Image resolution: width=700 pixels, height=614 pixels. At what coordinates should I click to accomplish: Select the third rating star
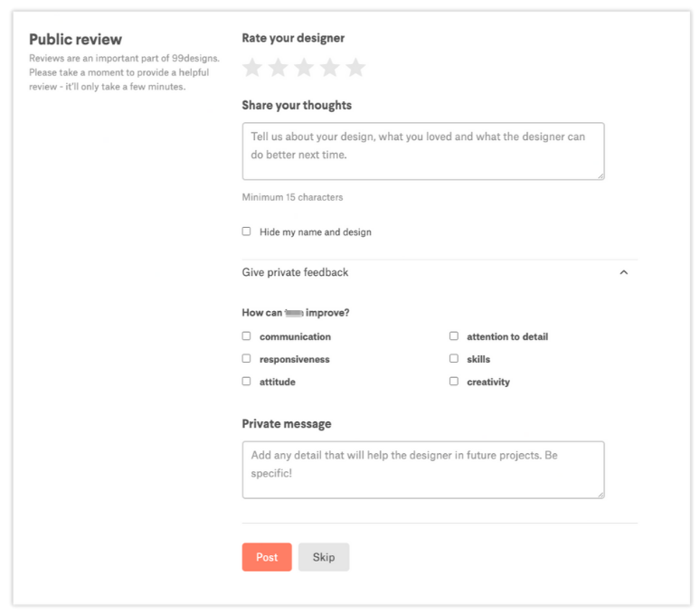[304, 68]
